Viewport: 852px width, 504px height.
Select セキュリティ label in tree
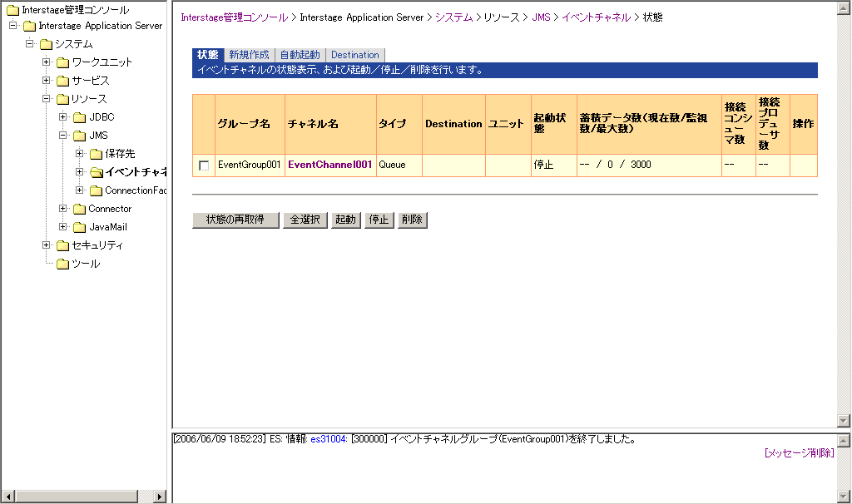pyautogui.click(x=98, y=245)
